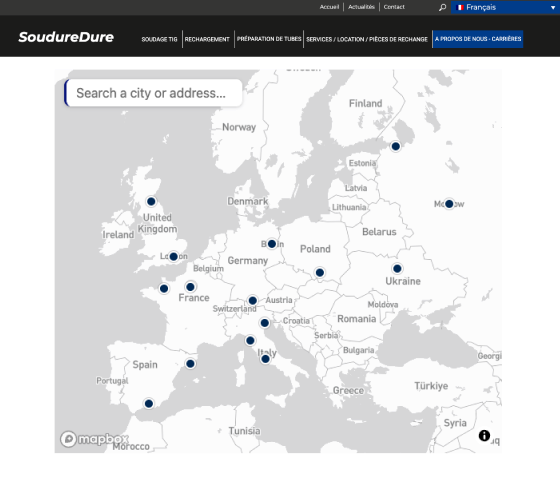Open the Rechargement menu
Screen dimensions: 560x480
[x=207, y=39]
